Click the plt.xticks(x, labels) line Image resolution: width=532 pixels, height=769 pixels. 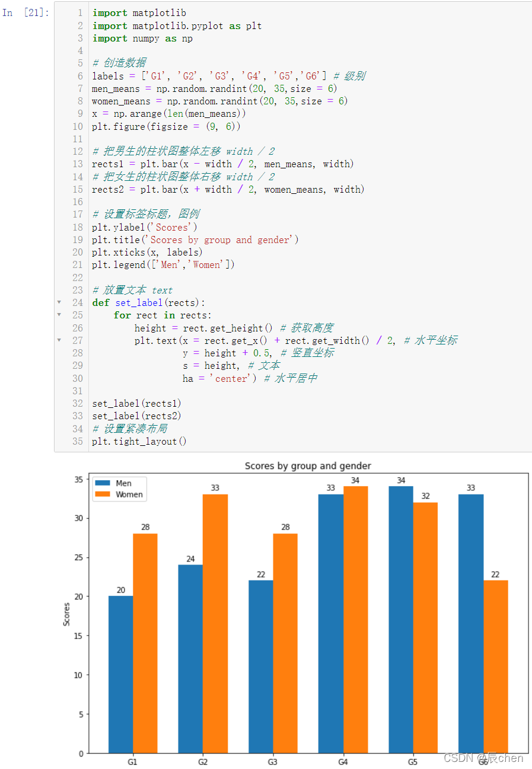click(x=148, y=253)
